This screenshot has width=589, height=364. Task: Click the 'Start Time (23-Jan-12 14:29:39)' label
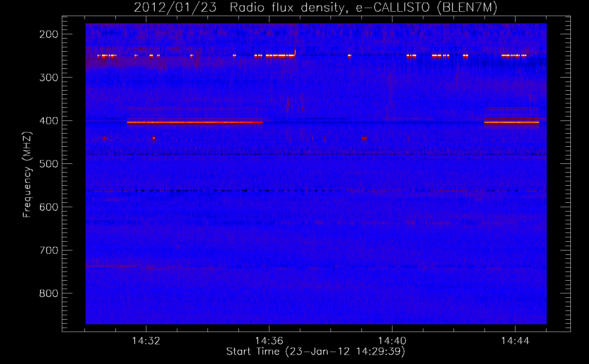(x=315, y=351)
